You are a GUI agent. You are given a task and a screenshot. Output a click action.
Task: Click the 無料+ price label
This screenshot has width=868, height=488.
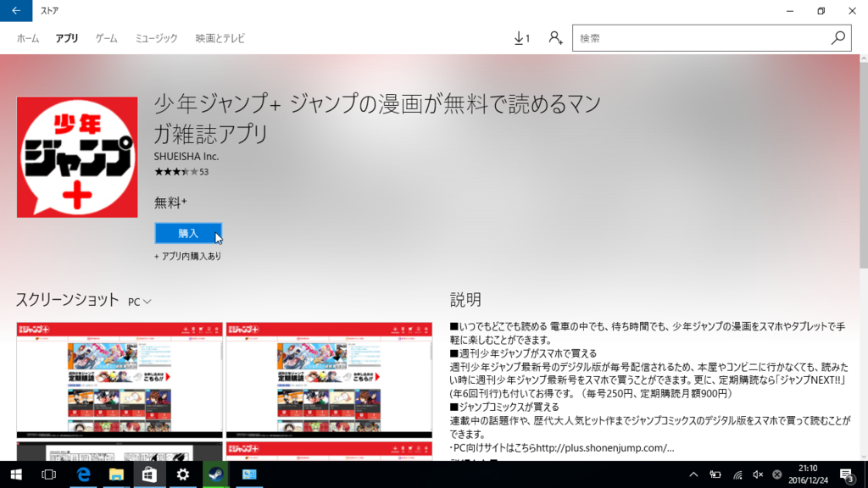tap(170, 203)
